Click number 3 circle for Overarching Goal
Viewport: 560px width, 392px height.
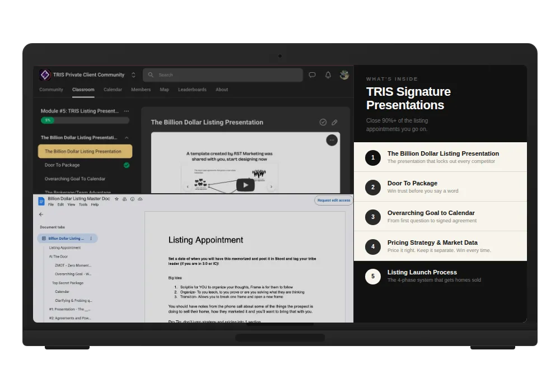pos(373,217)
